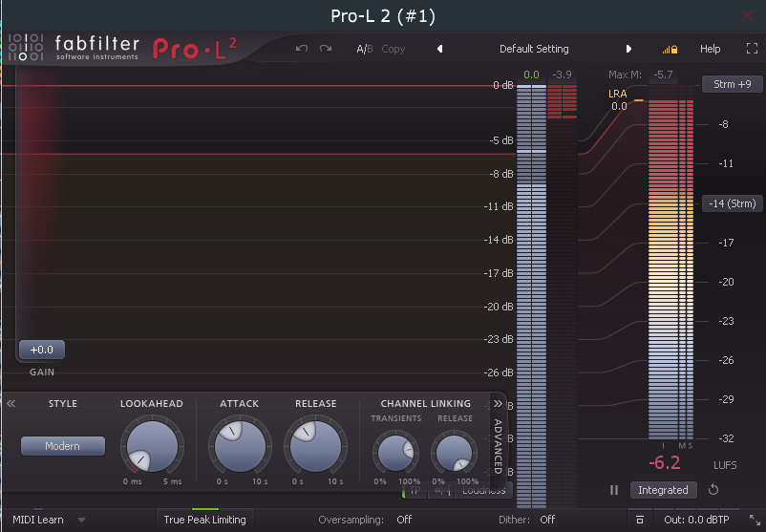Viewport: 766px width, 532px height.
Task: Open the Modern style selector
Action: click(x=62, y=446)
